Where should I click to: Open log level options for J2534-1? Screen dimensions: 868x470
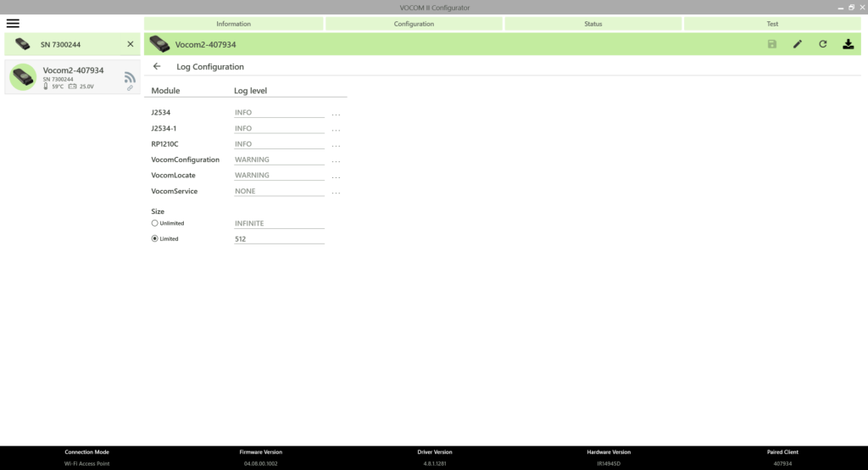336,129
